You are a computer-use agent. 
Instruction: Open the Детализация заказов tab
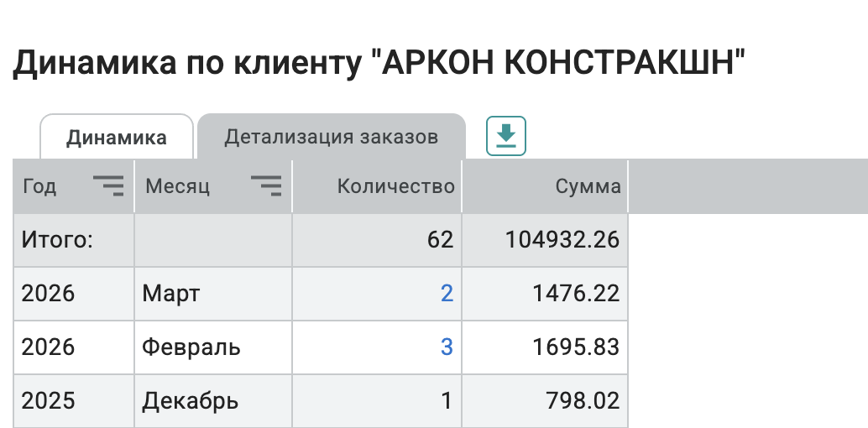(331, 138)
